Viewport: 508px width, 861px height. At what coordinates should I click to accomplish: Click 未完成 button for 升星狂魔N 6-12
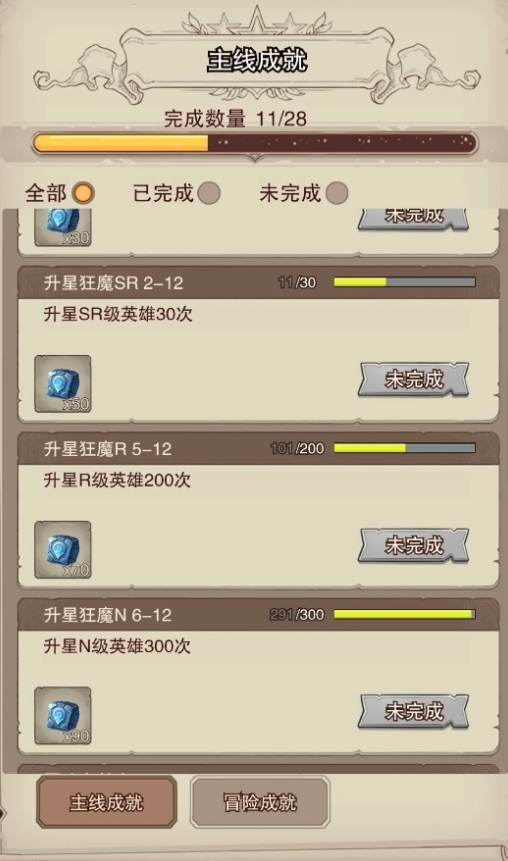(x=414, y=711)
